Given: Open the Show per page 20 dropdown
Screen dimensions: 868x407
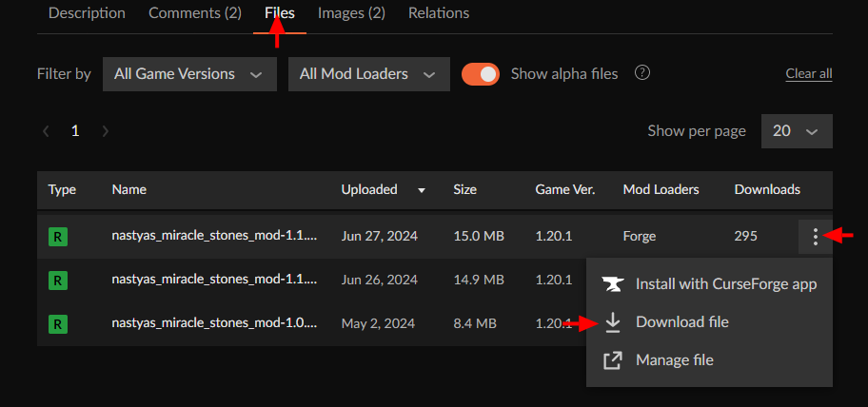Looking at the screenshot, I should click(x=797, y=131).
